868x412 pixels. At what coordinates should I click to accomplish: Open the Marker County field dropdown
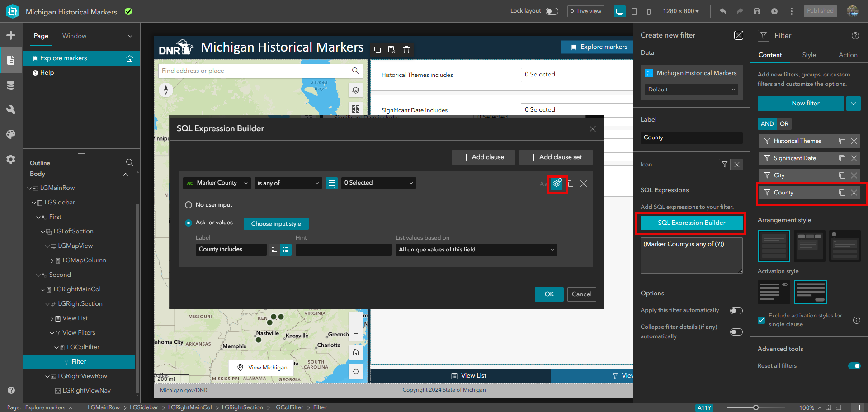pyautogui.click(x=217, y=183)
